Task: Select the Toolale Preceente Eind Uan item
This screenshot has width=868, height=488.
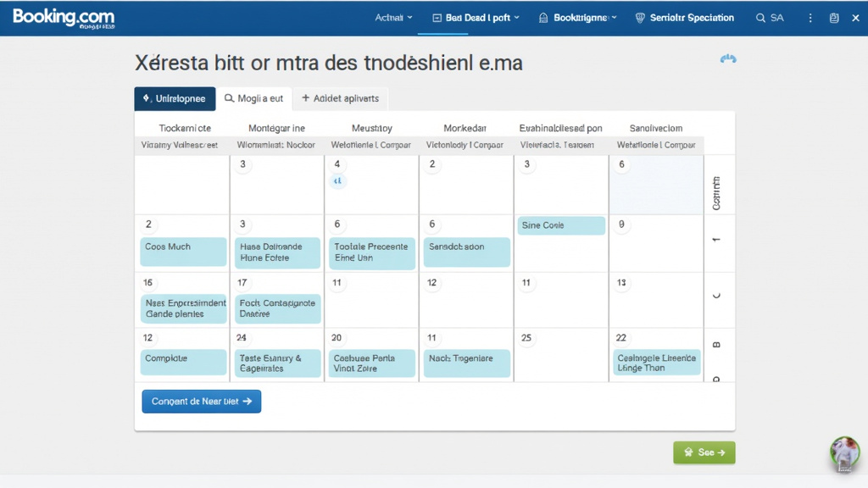Action: [372, 252]
